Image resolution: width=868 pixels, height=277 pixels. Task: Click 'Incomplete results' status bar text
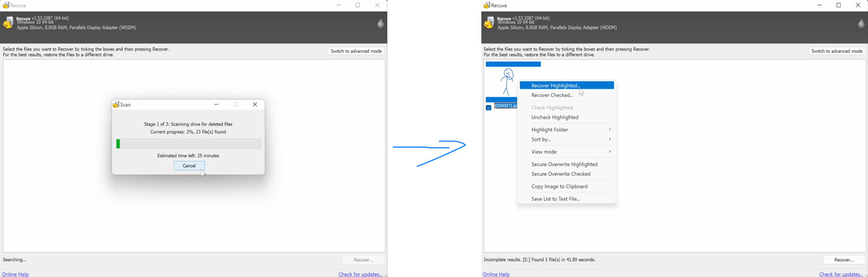539,260
